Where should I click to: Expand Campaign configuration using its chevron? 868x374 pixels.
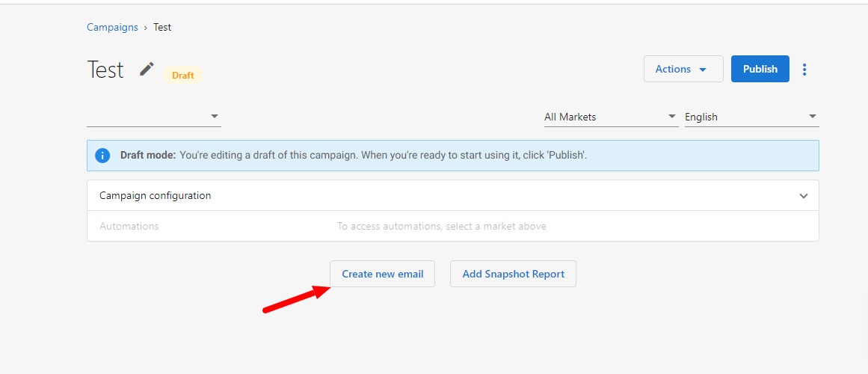pos(804,196)
